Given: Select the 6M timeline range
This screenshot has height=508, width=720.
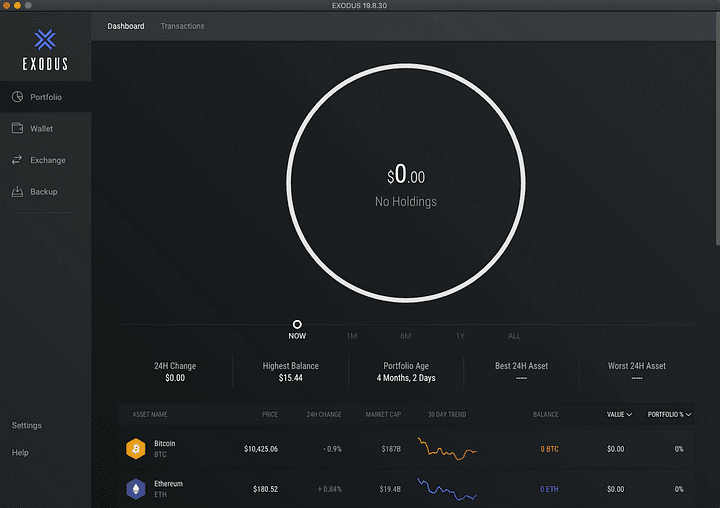Looking at the screenshot, I should pyautogui.click(x=405, y=336).
